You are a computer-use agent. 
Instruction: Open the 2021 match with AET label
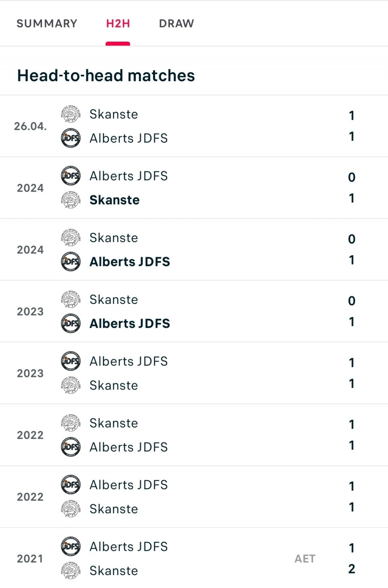tap(194, 558)
